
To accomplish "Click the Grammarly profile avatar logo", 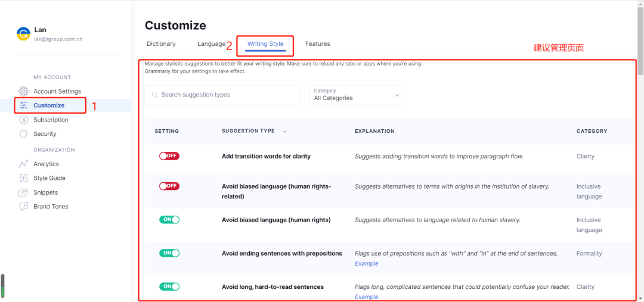I will click(x=23, y=34).
